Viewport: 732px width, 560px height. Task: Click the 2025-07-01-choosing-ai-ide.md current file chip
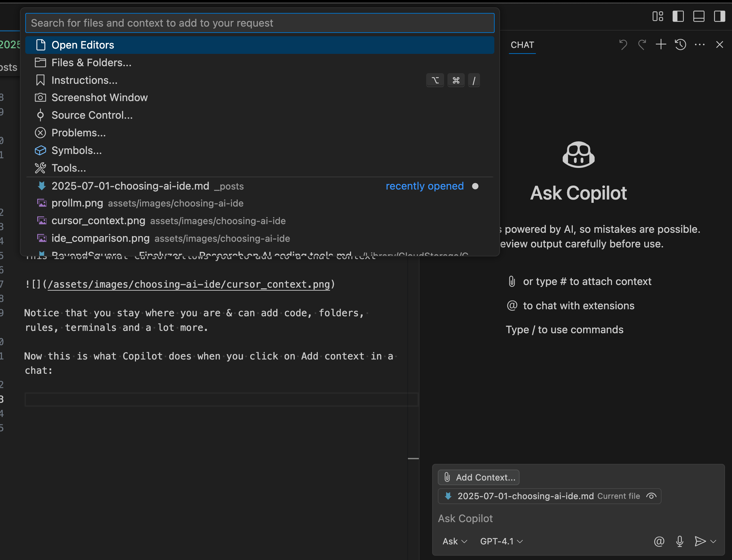pyautogui.click(x=549, y=496)
